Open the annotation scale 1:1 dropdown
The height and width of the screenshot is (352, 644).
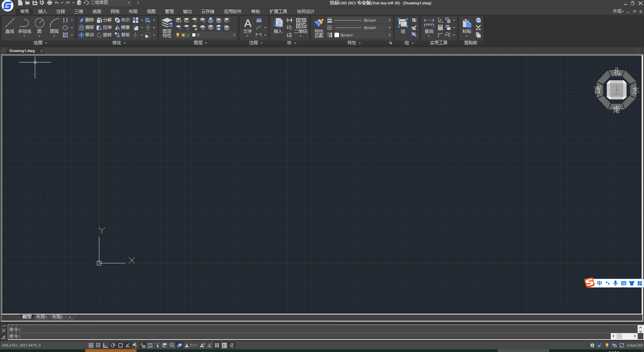click(x=194, y=345)
